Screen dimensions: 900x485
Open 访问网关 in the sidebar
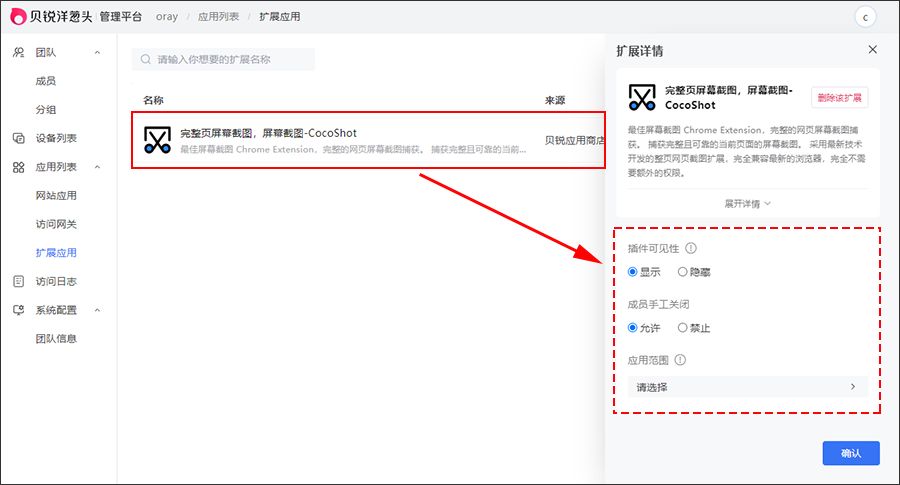pyautogui.click(x=56, y=224)
